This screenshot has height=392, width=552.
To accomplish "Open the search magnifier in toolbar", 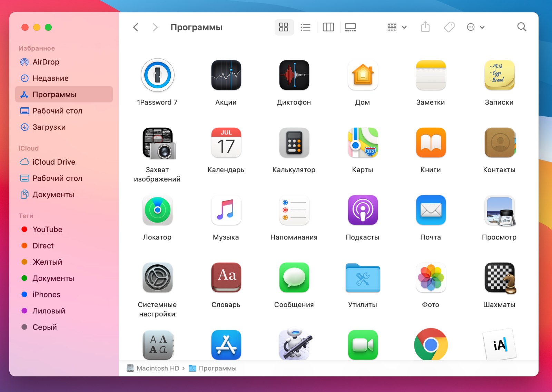I will point(522,27).
